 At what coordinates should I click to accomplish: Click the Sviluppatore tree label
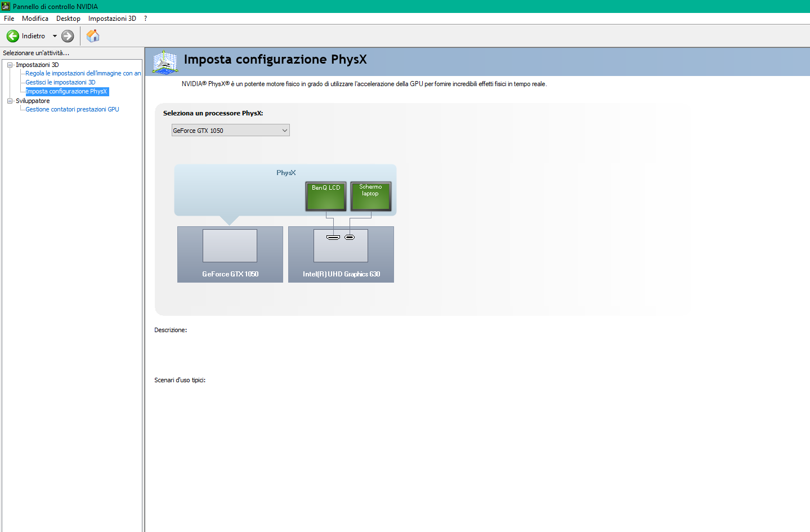33,101
